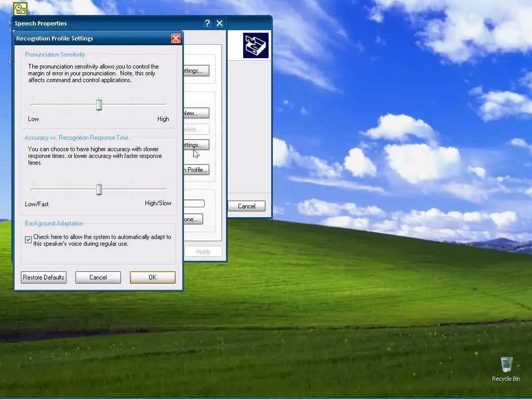Screen dimensions: 532x399
Task: Click the Microphone button in Speech Properties
Action: click(193, 219)
